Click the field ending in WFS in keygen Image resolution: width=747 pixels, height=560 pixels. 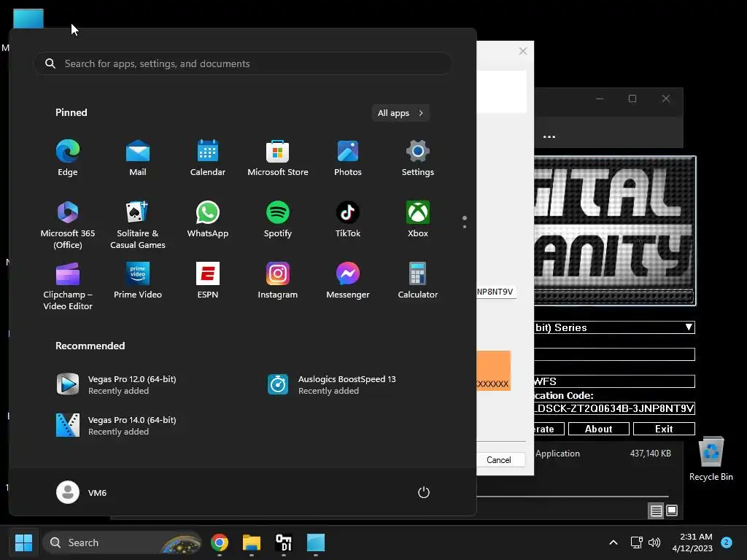(614, 381)
